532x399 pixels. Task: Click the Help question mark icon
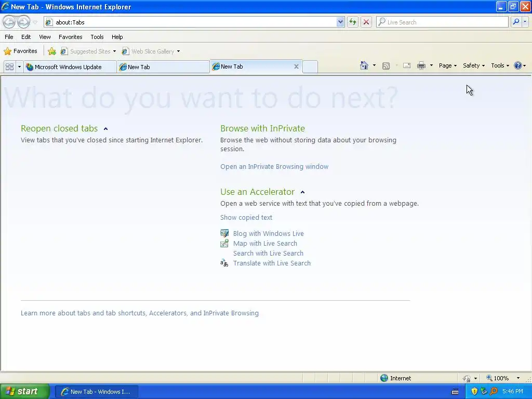tap(518, 65)
